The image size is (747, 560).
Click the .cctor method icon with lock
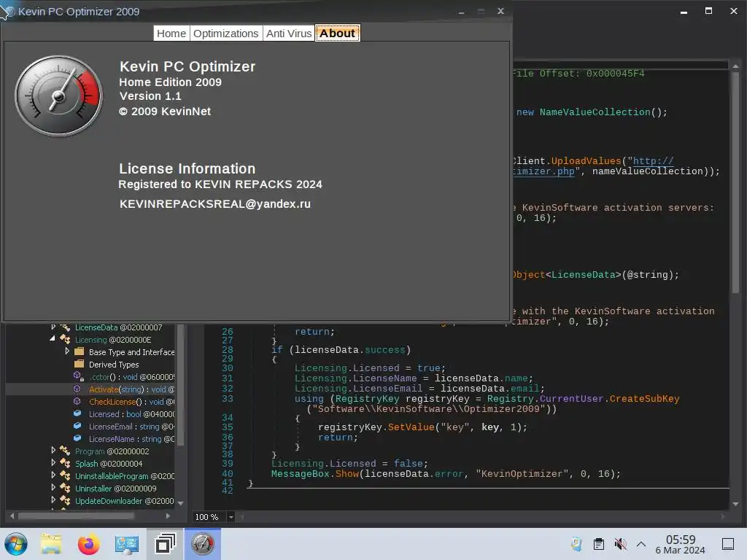79,377
